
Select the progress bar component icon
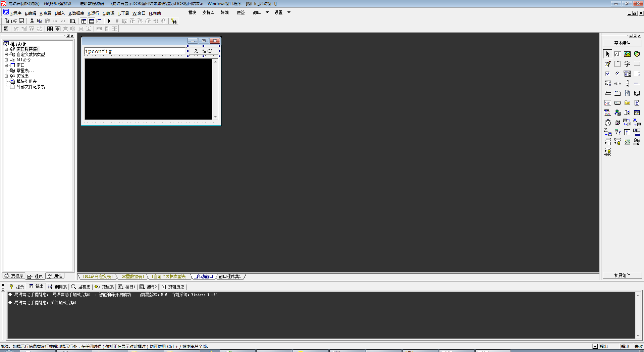coord(637,83)
